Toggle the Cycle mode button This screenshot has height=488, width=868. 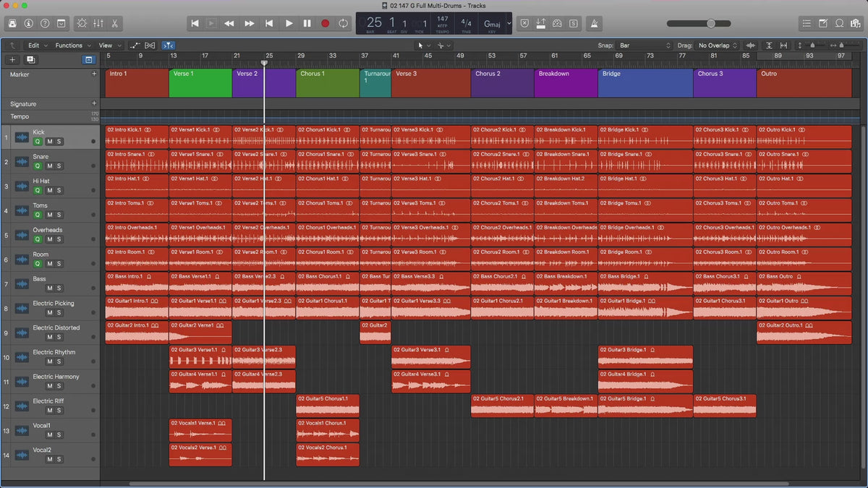[x=343, y=23]
